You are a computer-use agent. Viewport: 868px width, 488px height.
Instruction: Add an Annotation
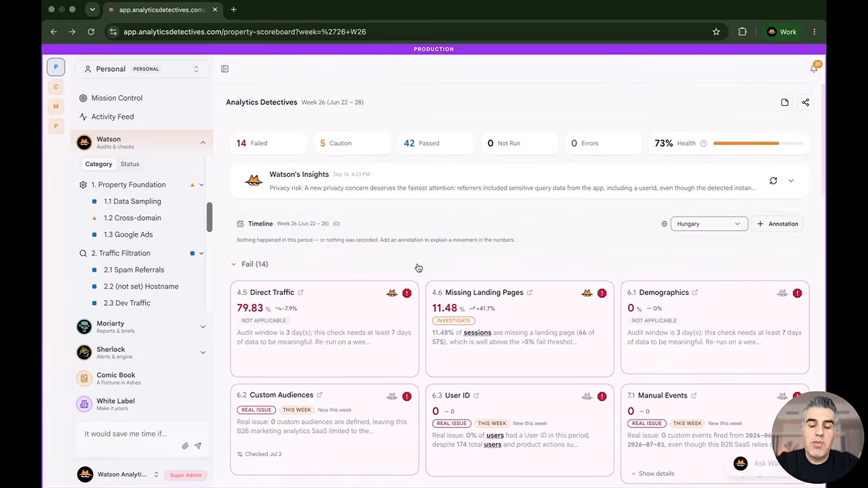(x=777, y=224)
